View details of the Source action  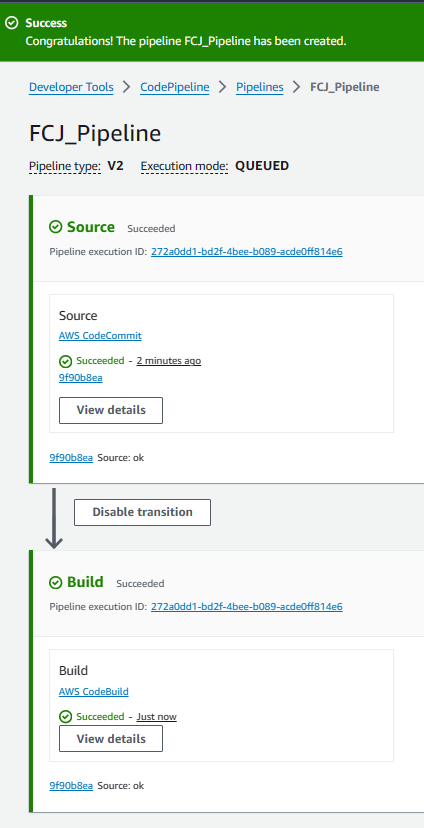tap(111, 410)
